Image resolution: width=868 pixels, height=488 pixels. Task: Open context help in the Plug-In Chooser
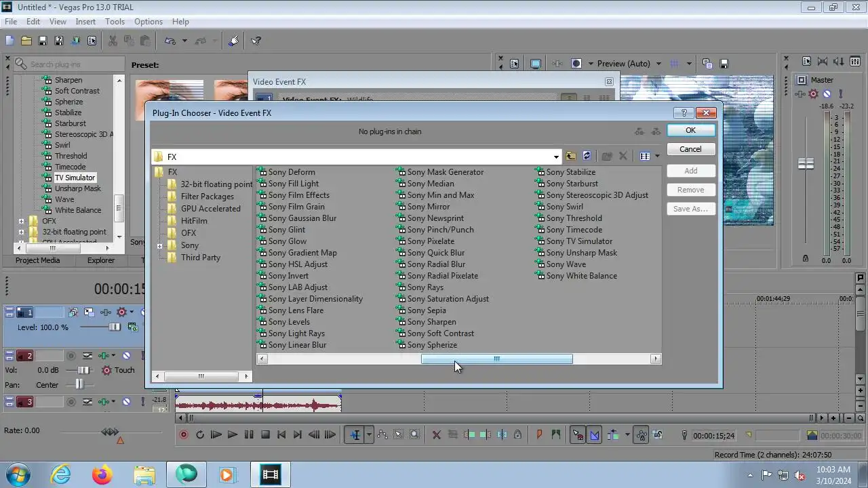(684, 113)
